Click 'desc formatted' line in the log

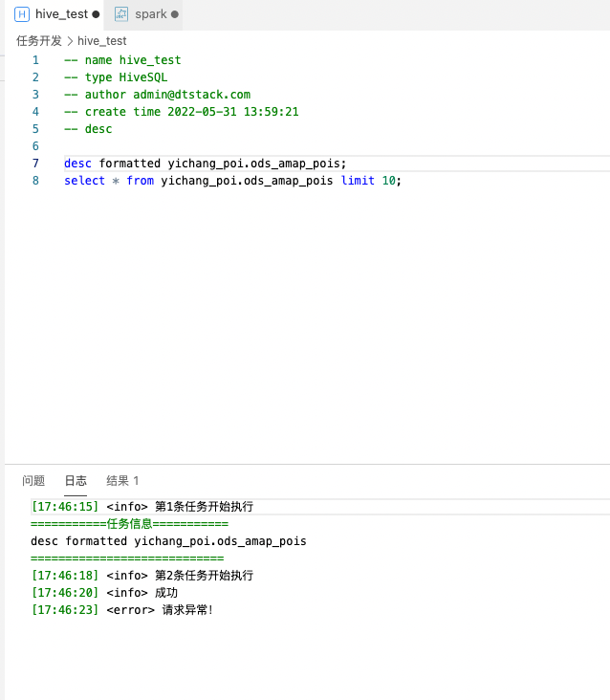(x=168, y=541)
